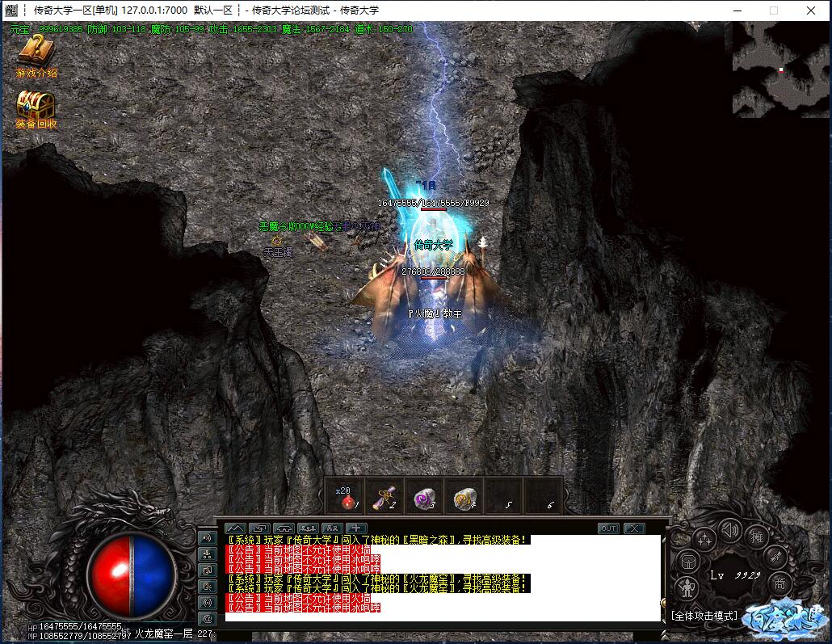Toggle the broadcast-signal chat channel button
832x644 pixels.
(207, 603)
